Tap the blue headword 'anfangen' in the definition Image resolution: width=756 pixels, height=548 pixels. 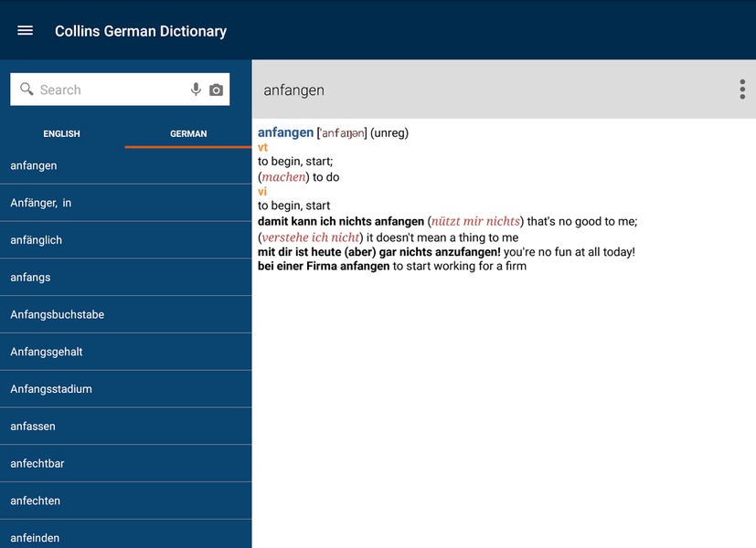pyautogui.click(x=285, y=132)
